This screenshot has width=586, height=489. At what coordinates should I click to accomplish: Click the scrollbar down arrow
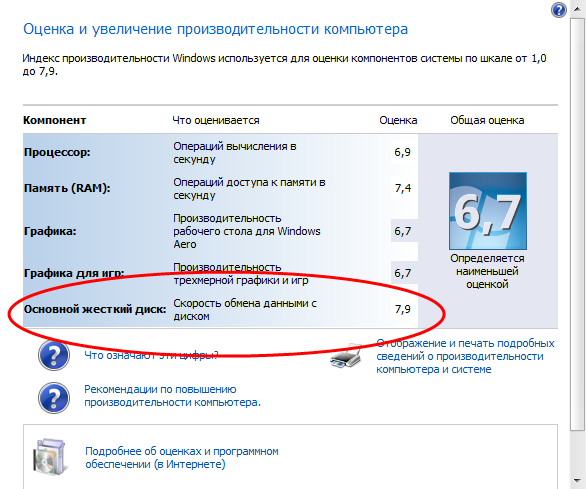click(x=578, y=480)
